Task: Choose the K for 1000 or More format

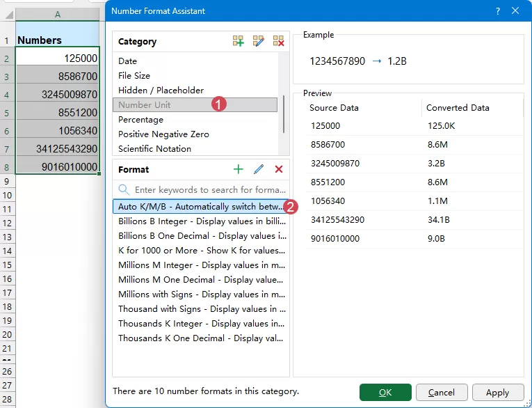Action: pos(200,251)
